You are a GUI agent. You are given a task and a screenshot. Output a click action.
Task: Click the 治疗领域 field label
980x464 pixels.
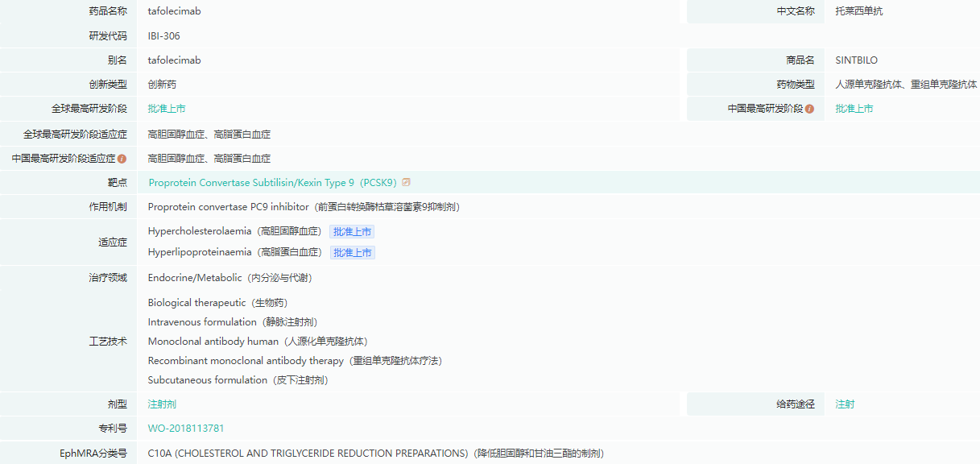tap(108, 278)
